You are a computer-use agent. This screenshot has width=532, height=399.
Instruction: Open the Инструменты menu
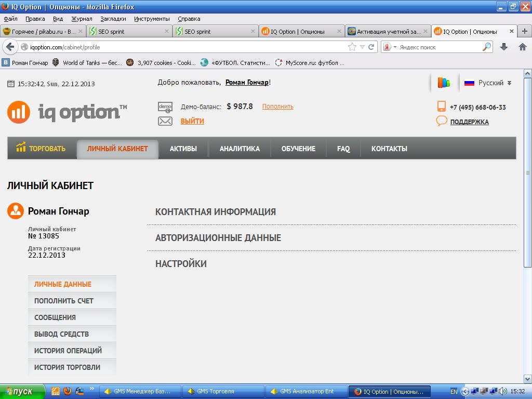152,19
